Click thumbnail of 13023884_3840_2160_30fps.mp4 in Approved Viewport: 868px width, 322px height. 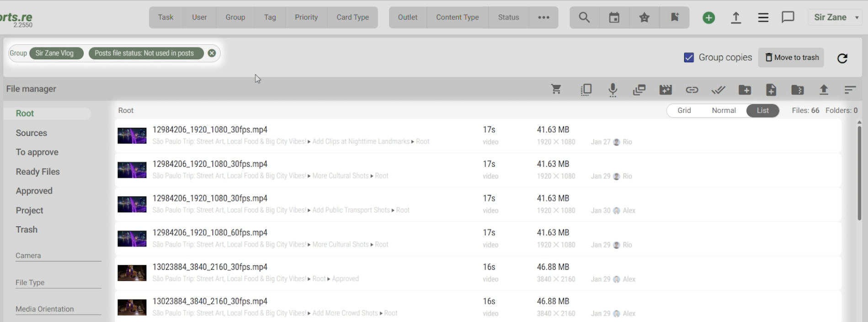(132, 273)
